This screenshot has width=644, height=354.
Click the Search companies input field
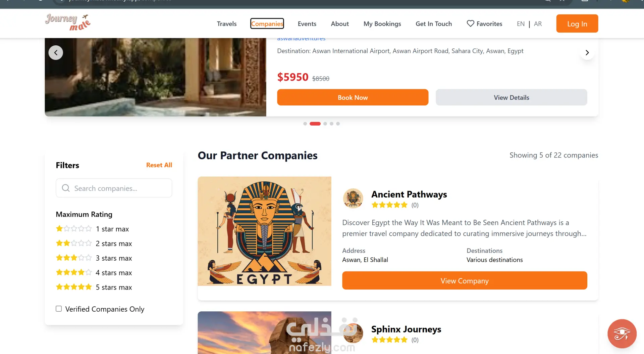[114, 188]
